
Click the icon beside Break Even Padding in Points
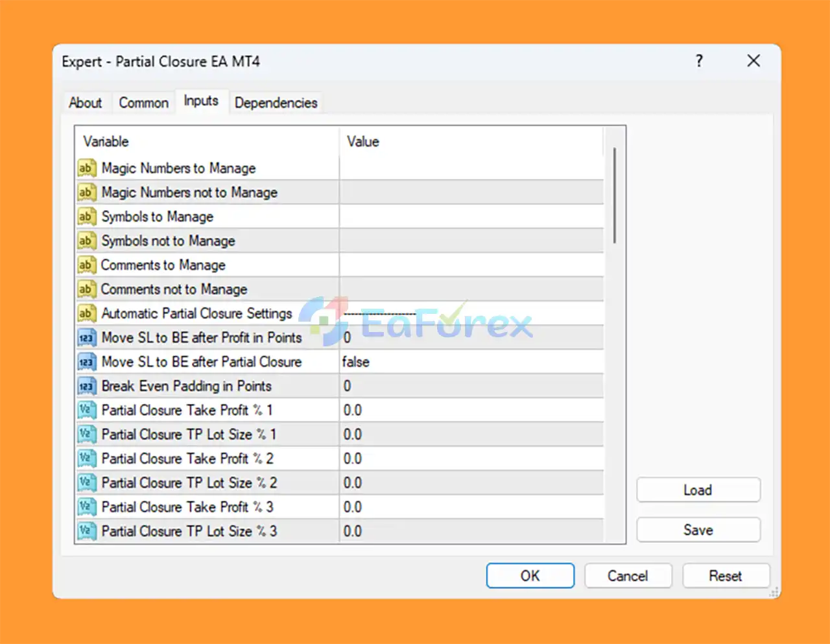tap(86, 387)
